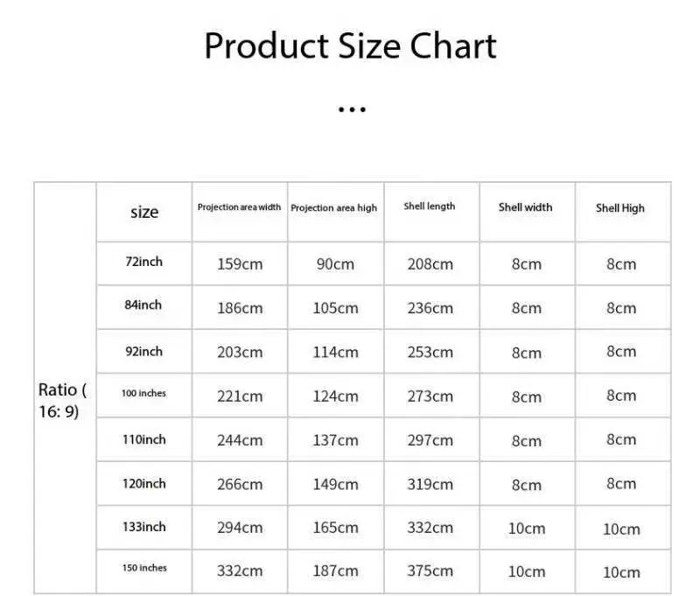Image resolution: width=700 pixels, height=596 pixels.
Task: Click the 137cm projection height cell
Action: 335,440
